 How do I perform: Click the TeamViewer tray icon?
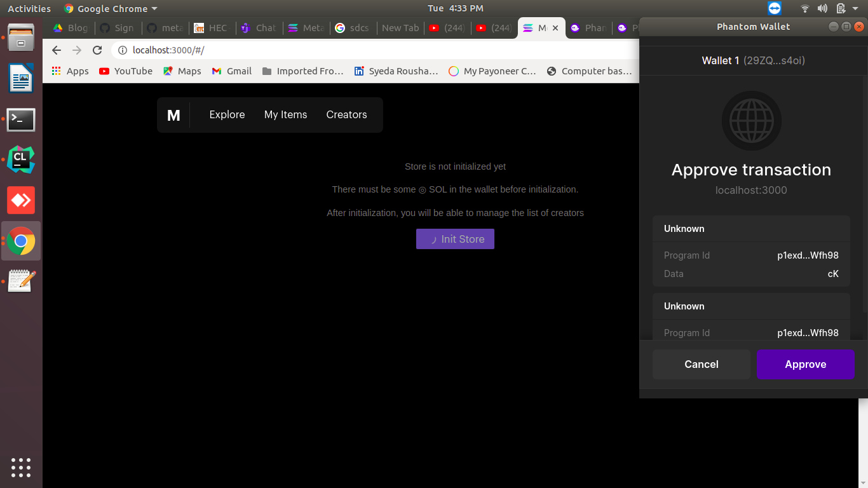774,8
